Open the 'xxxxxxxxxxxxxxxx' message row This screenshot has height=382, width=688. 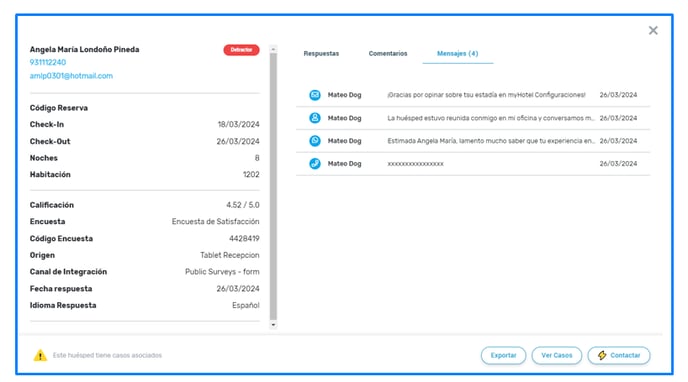473,164
